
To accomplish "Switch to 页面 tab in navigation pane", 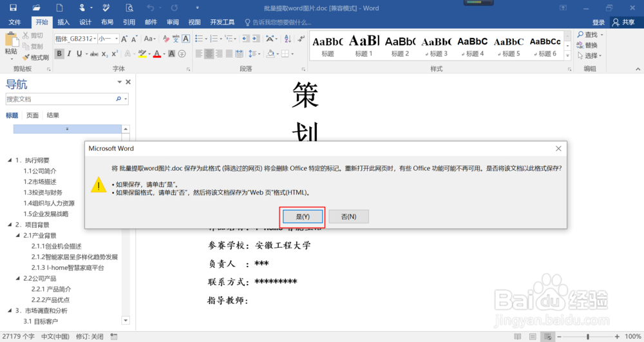I will (32, 115).
